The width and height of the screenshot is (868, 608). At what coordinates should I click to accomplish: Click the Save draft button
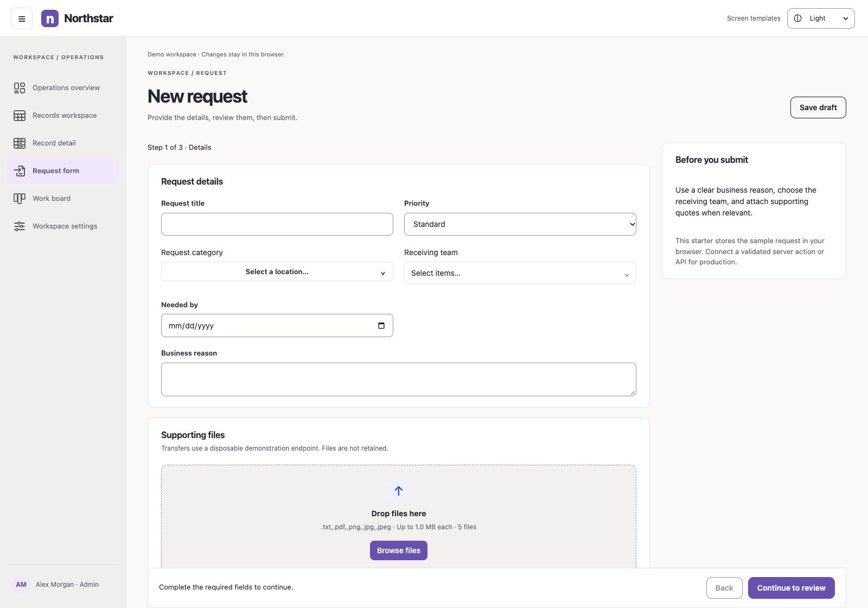coord(818,107)
